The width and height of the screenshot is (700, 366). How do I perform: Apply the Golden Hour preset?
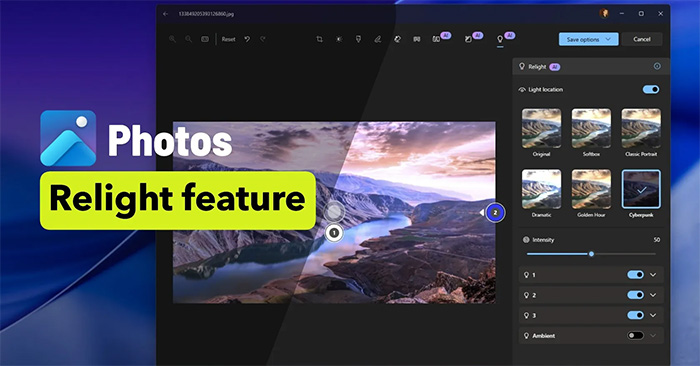point(591,189)
